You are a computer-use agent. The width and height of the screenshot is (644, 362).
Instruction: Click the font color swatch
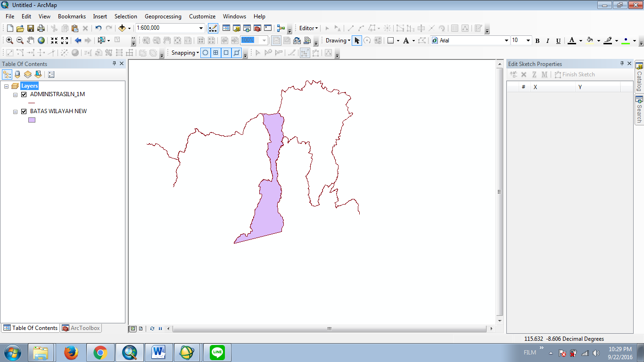click(572, 41)
